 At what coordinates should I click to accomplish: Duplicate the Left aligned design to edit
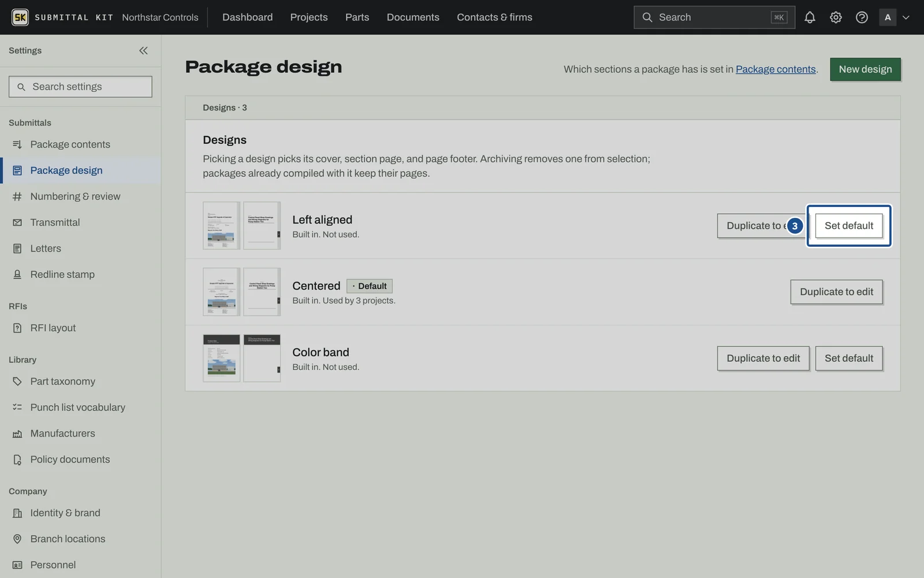click(762, 226)
